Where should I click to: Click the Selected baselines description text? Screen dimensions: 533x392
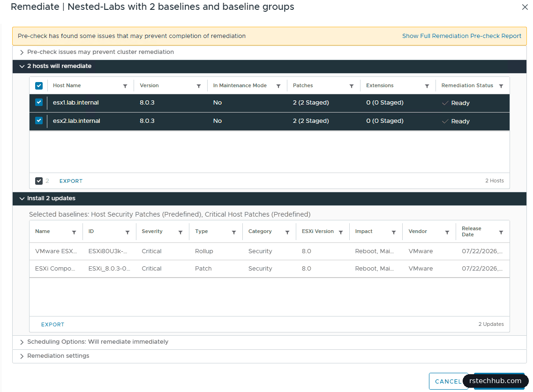click(170, 215)
